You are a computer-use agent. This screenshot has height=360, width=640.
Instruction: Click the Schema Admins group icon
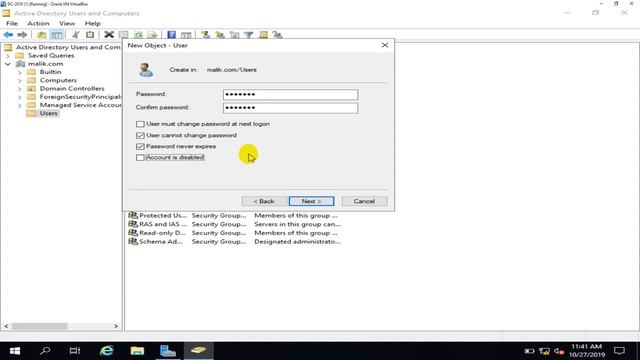[133, 241]
